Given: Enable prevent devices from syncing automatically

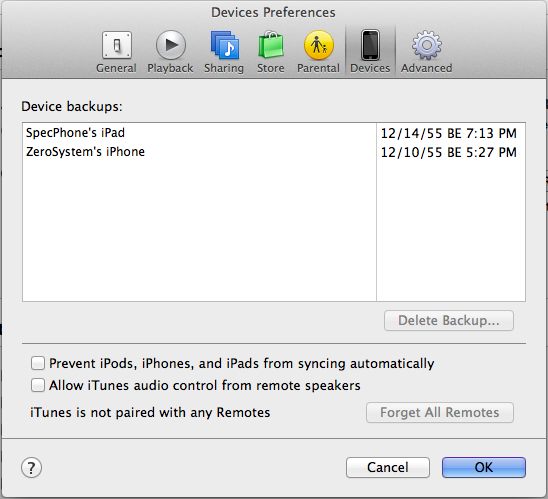Looking at the screenshot, I should [38, 363].
